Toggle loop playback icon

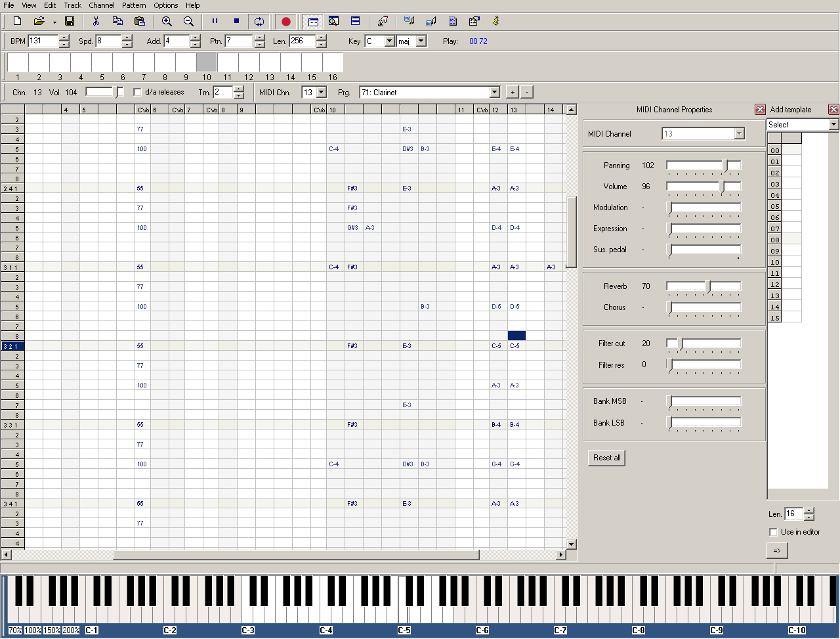point(259,21)
